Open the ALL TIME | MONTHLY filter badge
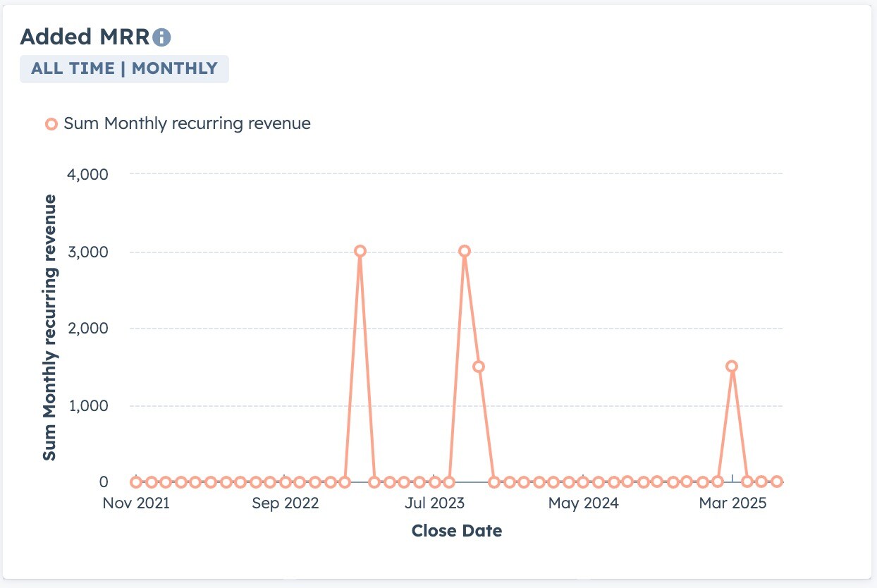The width and height of the screenshot is (877, 588). coord(124,68)
